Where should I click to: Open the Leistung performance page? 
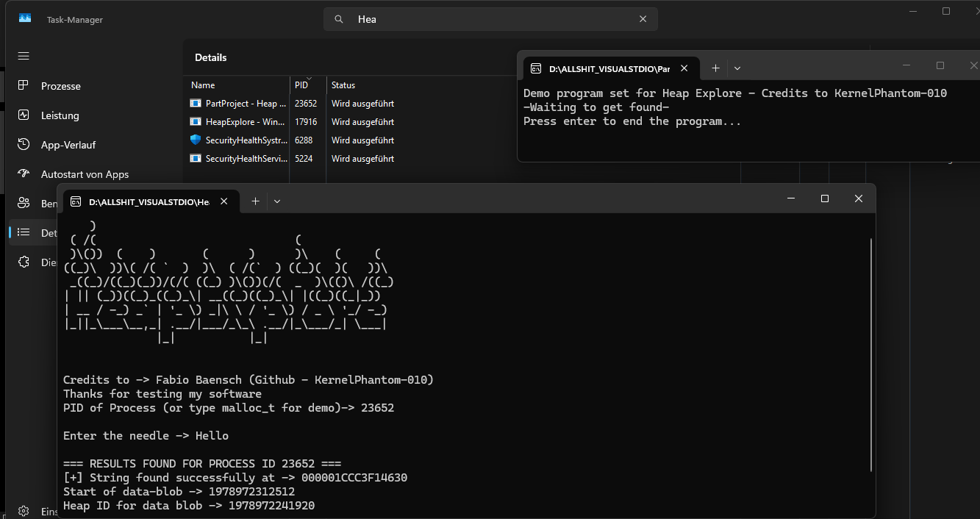[60, 115]
